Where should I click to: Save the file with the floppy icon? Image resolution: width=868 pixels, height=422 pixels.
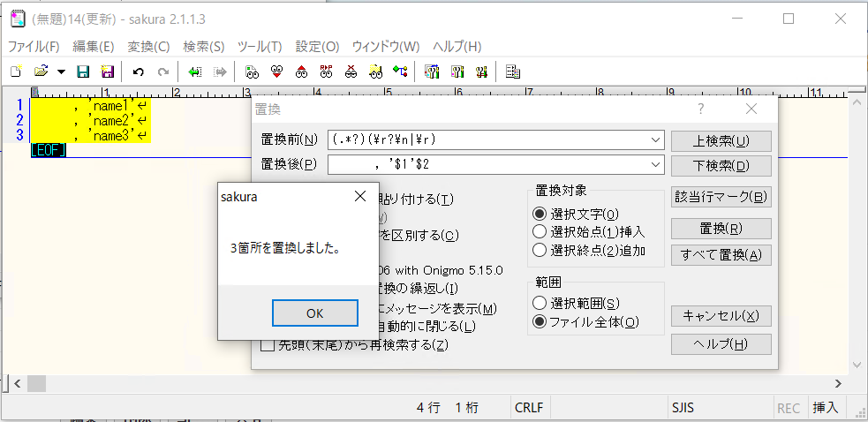pos(83,72)
